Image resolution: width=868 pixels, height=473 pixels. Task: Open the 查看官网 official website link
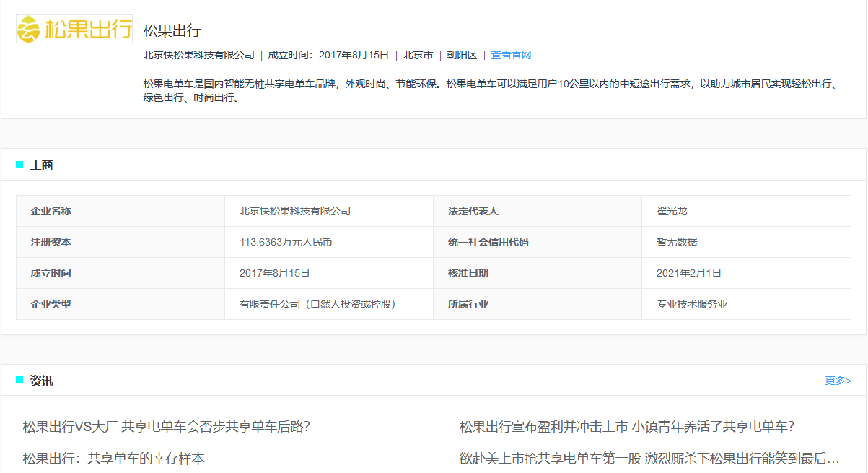(511, 55)
